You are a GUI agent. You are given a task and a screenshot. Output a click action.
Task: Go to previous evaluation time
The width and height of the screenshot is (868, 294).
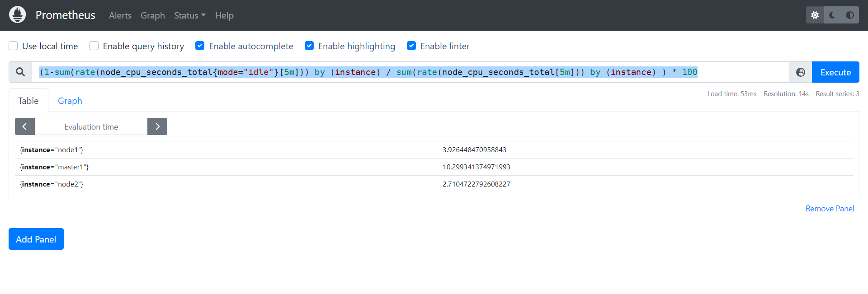click(25, 126)
